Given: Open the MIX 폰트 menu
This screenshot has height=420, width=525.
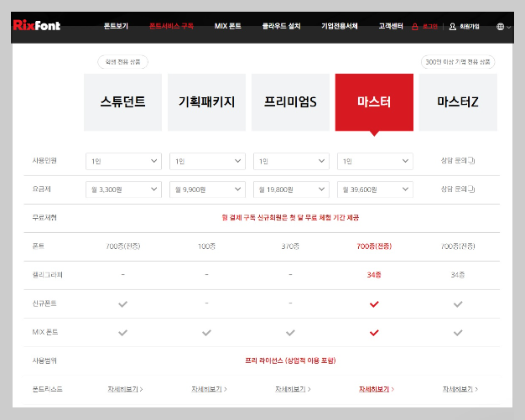Looking at the screenshot, I should click(x=227, y=26).
